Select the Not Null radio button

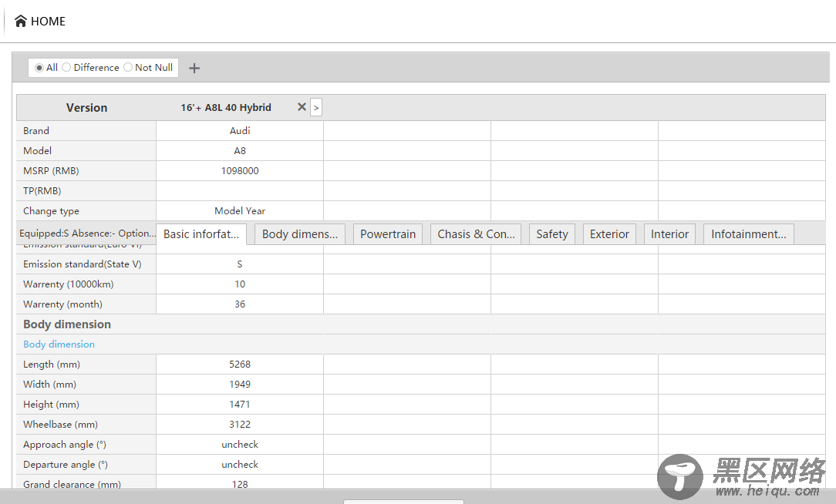[128, 68]
